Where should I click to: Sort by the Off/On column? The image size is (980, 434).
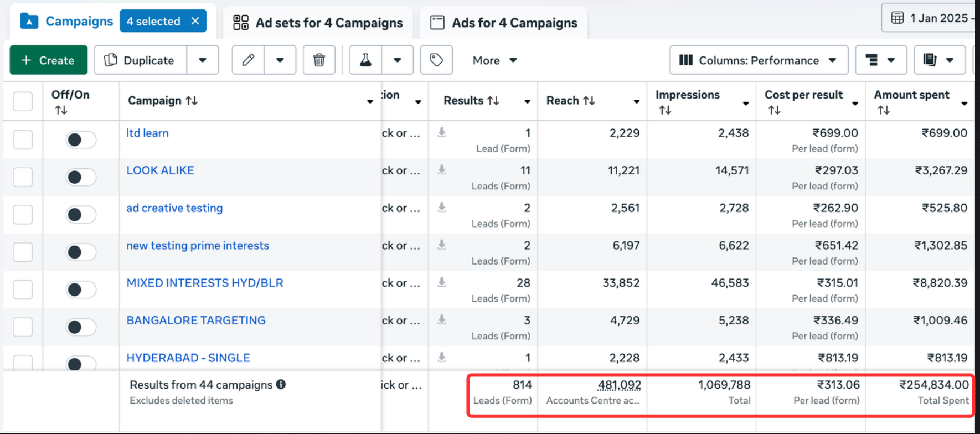(x=61, y=110)
